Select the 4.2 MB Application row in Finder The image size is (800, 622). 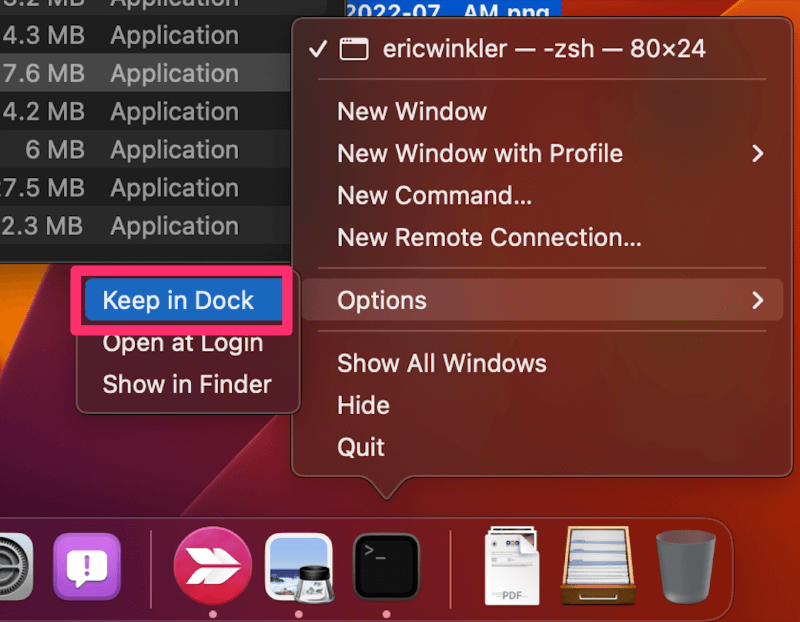[145, 111]
